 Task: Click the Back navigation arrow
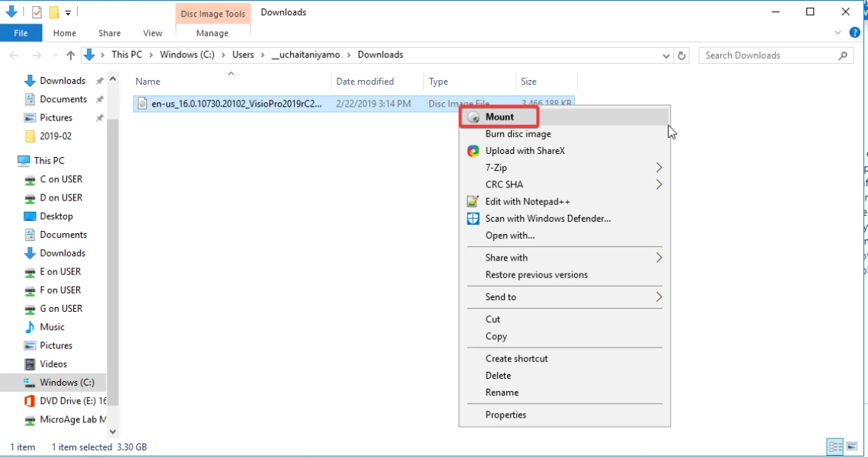pyautogui.click(x=14, y=55)
